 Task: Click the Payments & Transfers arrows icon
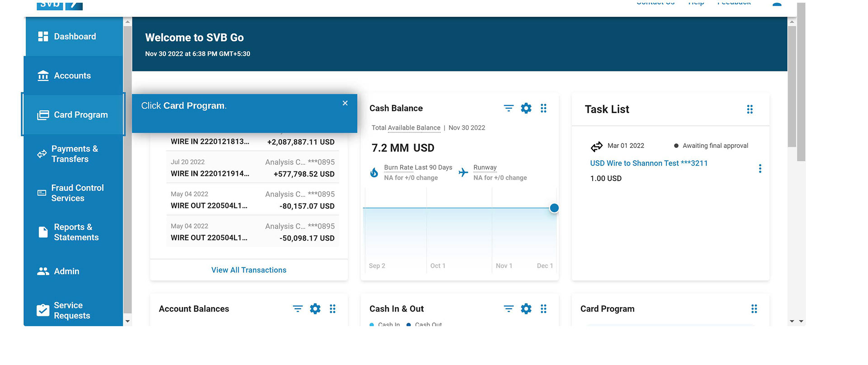tap(42, 154)
